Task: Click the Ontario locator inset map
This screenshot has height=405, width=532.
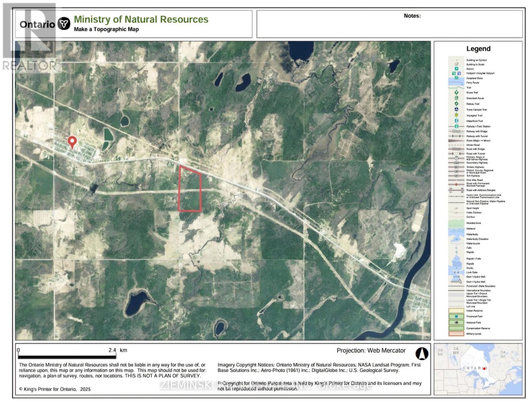Action: (x=478, y=369)
